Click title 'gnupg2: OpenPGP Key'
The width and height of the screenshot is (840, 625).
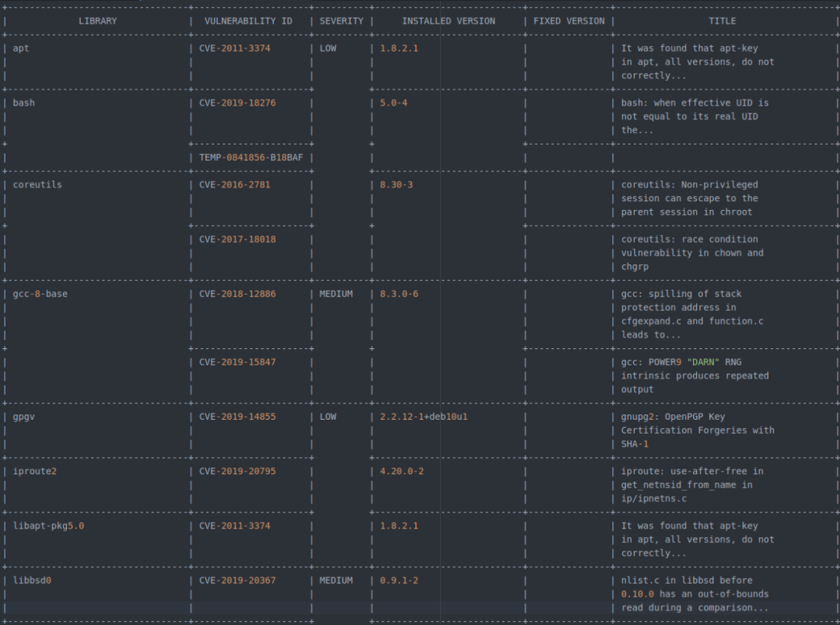[x=673, y=417]
